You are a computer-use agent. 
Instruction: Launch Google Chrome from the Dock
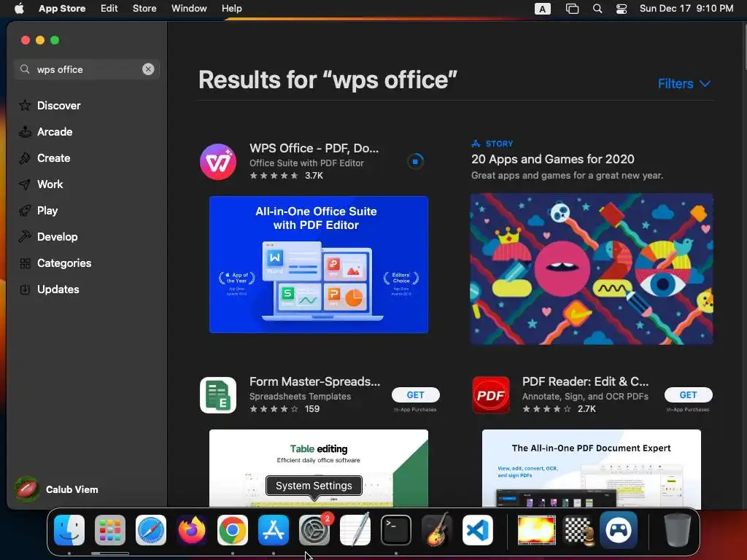[x=233, y=530]
